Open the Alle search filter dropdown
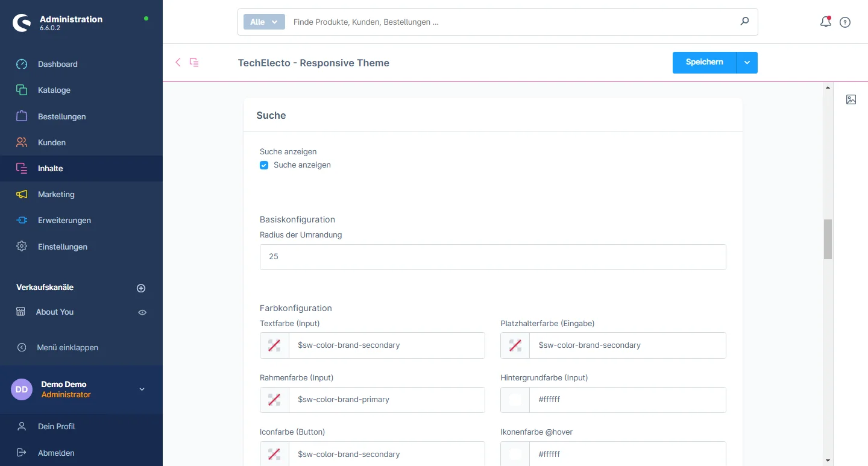The width and height of the screenshot is (868, 466). coord(264,22)
